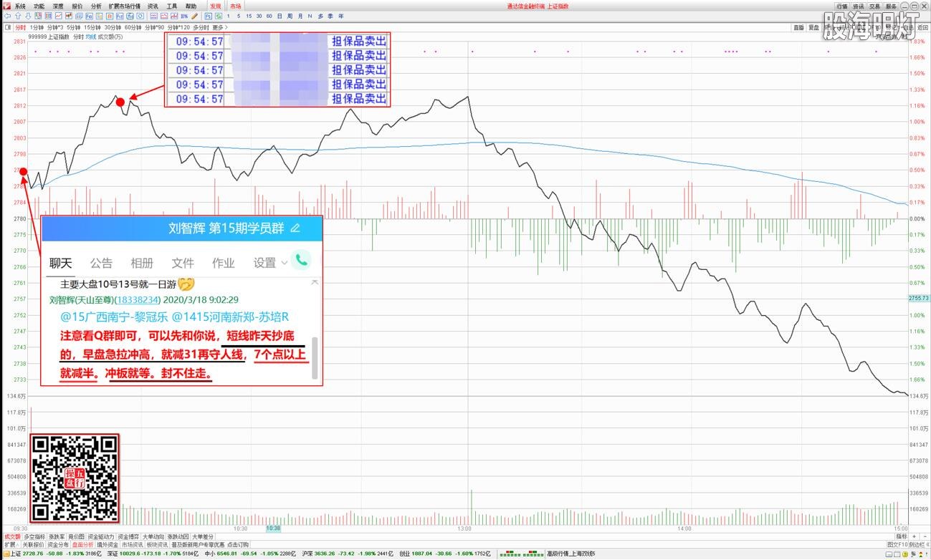Open the 文件 tab in chat window
Image resolution: width=931 pixels, height=560 pixels.
[x=183, y=263]
